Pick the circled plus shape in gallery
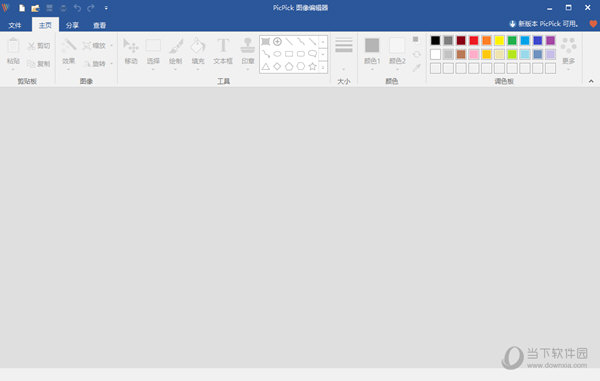600x381 pixels. click(277, 41)
